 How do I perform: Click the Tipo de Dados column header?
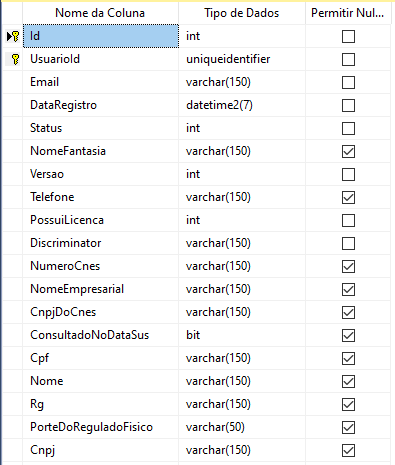click(242, 13)
